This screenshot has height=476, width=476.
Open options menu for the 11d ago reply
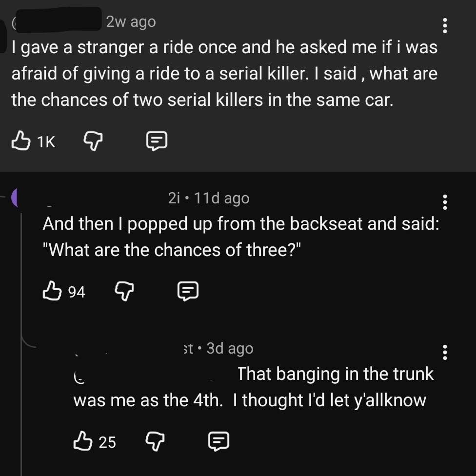click(445, 202)
